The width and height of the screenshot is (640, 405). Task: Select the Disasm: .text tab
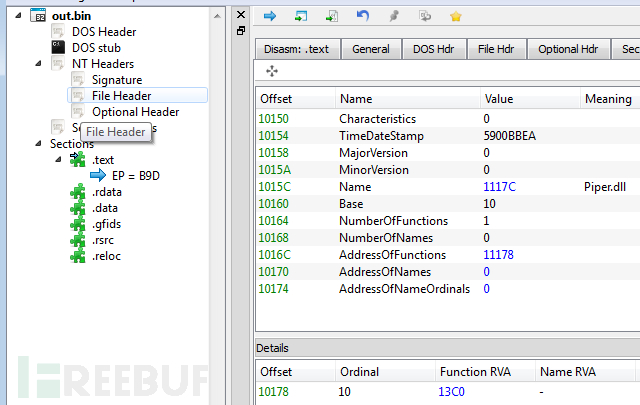pyautogui.click(x=297, y=49)
